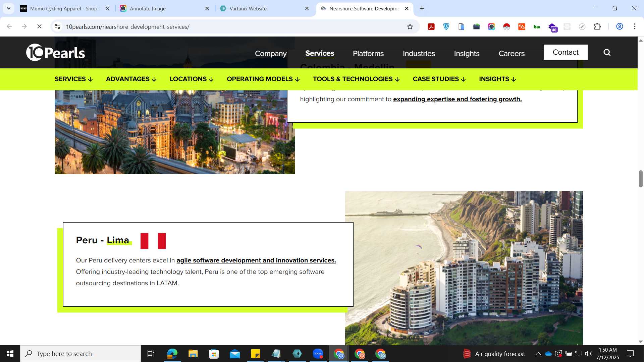Click the Windows taskbar search box
The height and width of the screenshot is (362, 644).
[80, 354]
